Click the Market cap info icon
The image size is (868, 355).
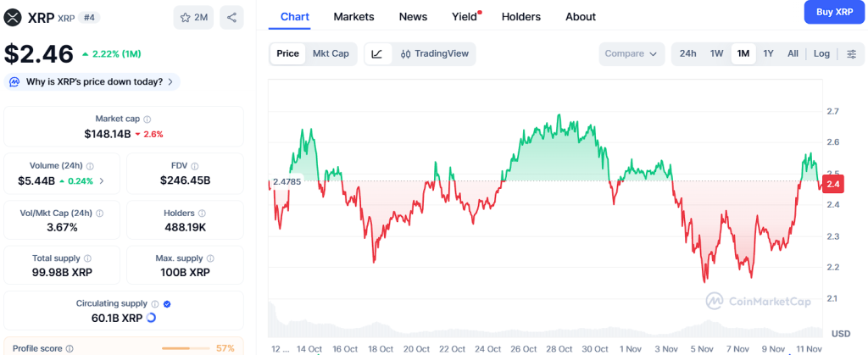click(147, 119)
